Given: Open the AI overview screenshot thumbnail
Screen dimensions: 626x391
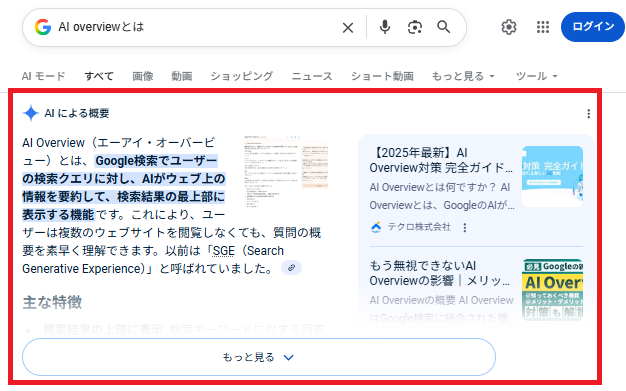Looking at the screenshot, I should tap(286, 172).
